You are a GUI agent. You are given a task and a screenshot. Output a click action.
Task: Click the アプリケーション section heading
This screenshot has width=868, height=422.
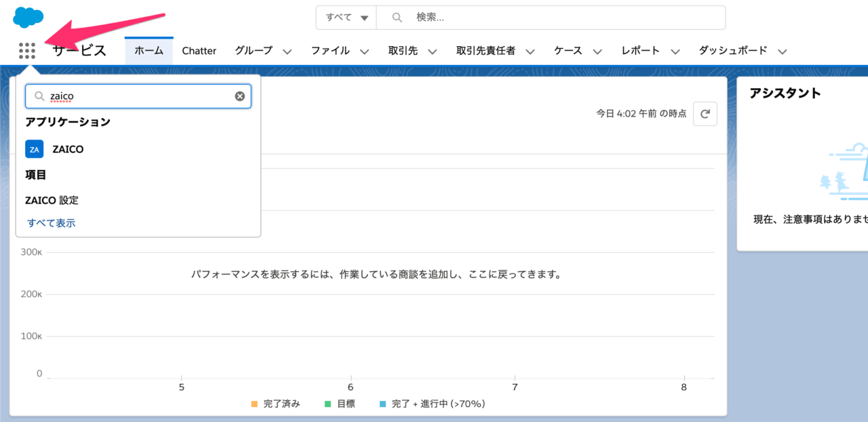pyautogui.click(x=68, y=122)
